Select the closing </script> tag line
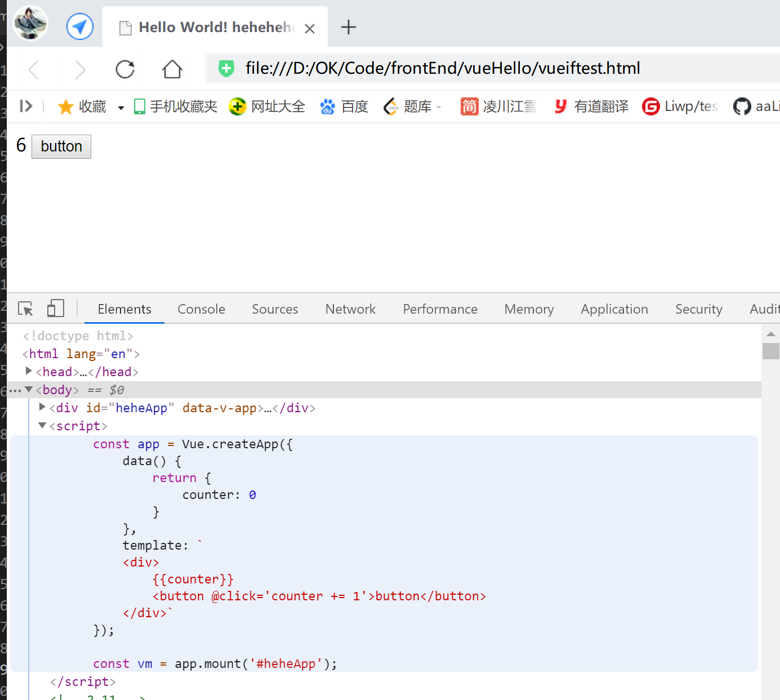Screen dimensions: 780x700 [x=83, y=681]
